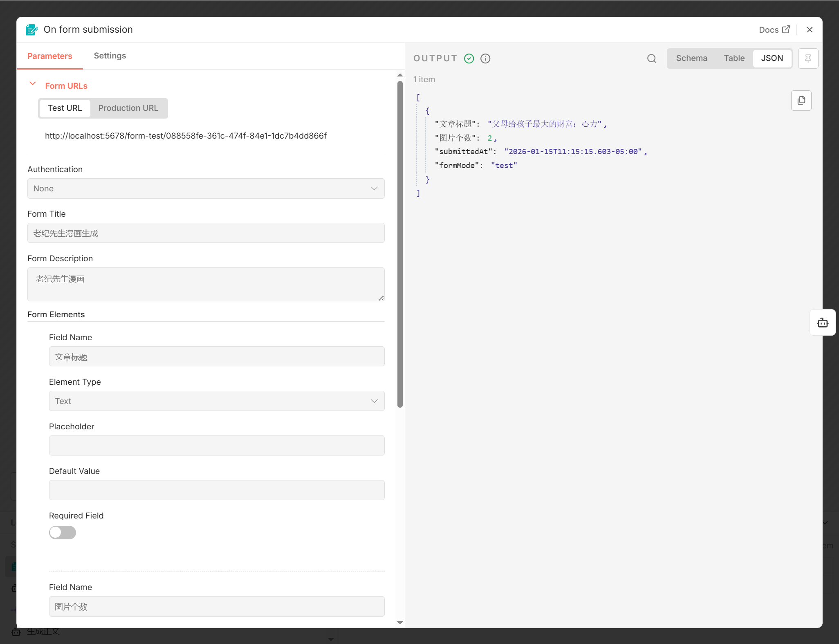Toggle the Required Field switch
This screenshot has height=644, width=839.
63,532
